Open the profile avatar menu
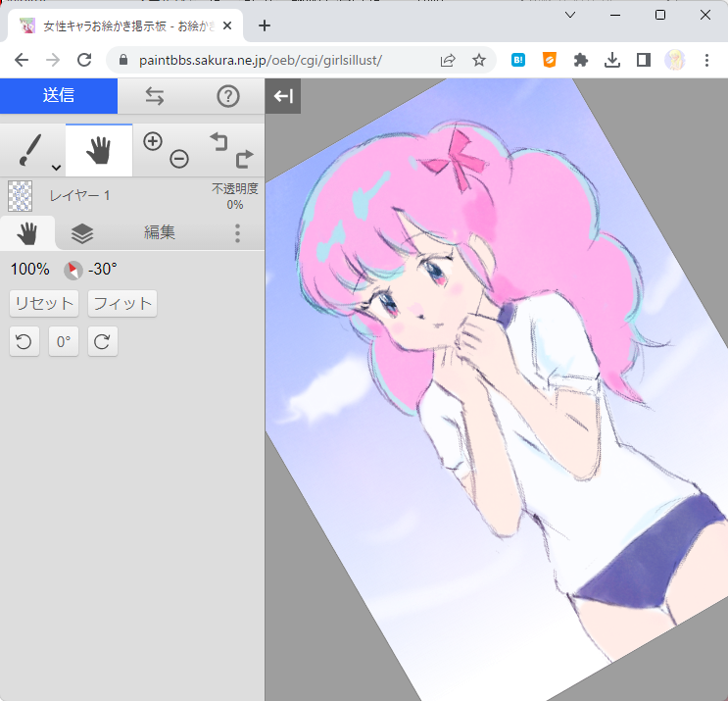This screenshot has height=701, width=728. (x=675, y=60)
